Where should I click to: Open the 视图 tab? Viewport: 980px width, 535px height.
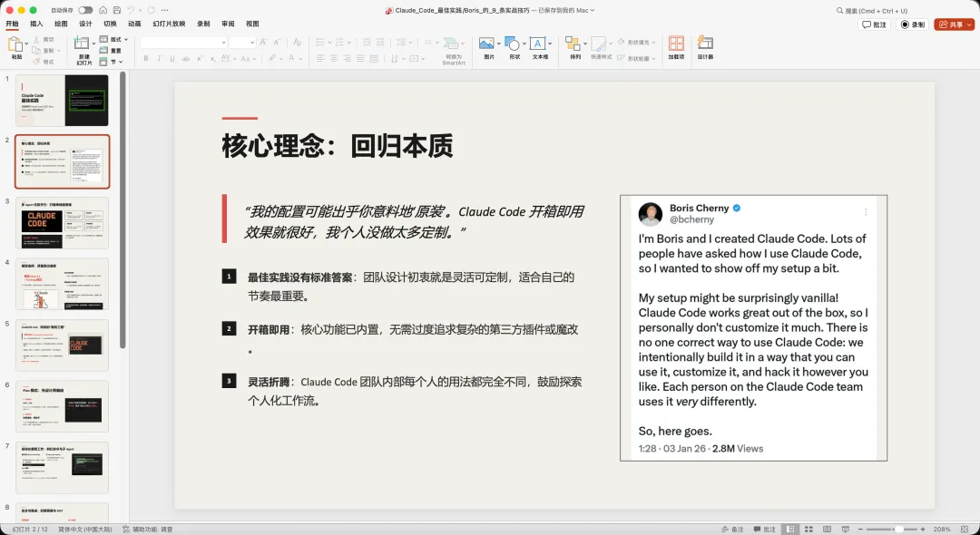click(252, 24)
